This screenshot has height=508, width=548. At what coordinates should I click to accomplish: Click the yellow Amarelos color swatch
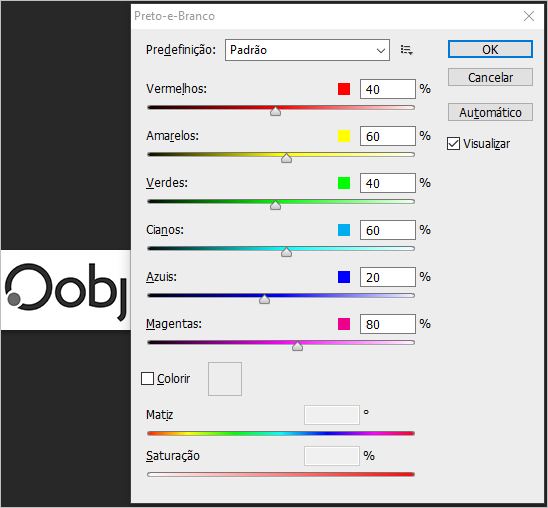coord(344,136)
